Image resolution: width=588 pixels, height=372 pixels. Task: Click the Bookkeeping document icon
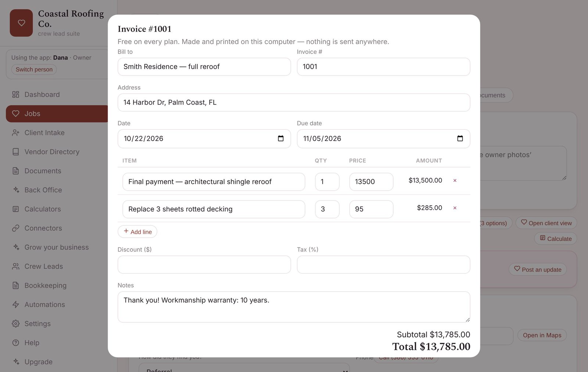(15, 285)
